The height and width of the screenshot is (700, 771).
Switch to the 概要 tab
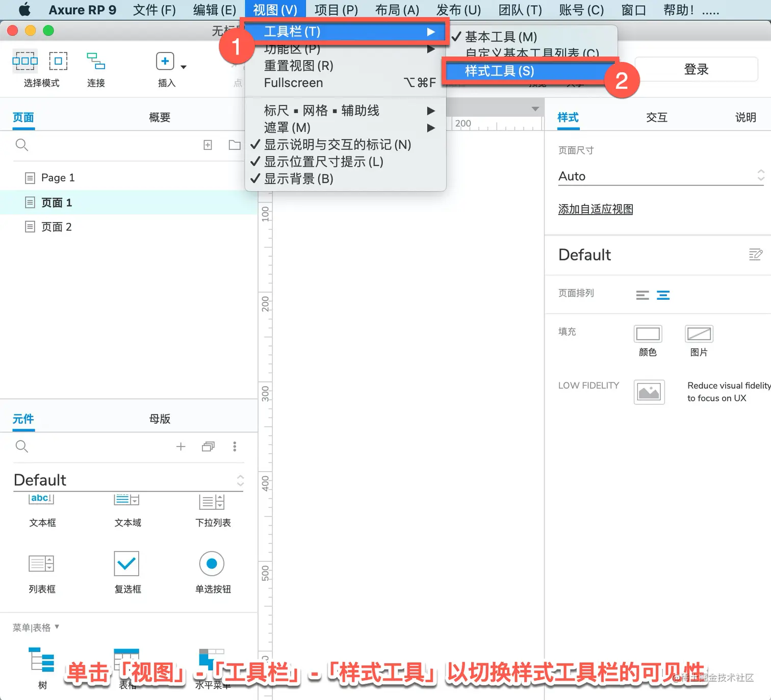pyautogui.click(x=160, y=117)
